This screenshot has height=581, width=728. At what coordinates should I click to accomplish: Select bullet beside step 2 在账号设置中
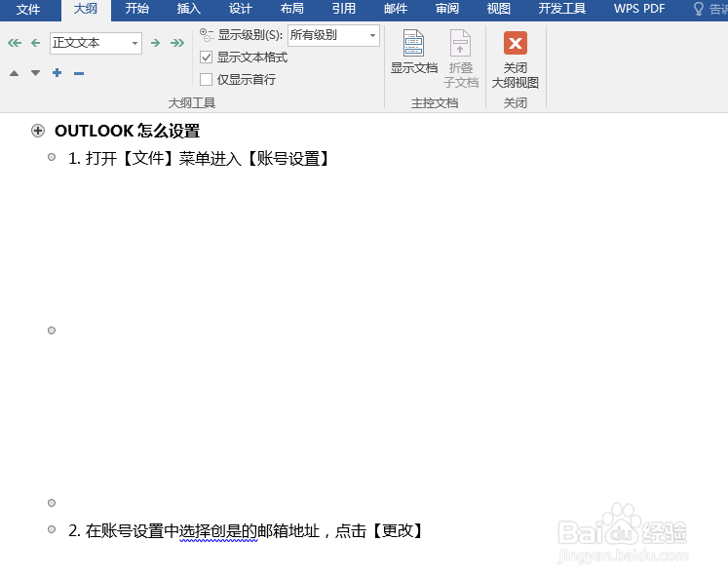[x=52, y=529]
